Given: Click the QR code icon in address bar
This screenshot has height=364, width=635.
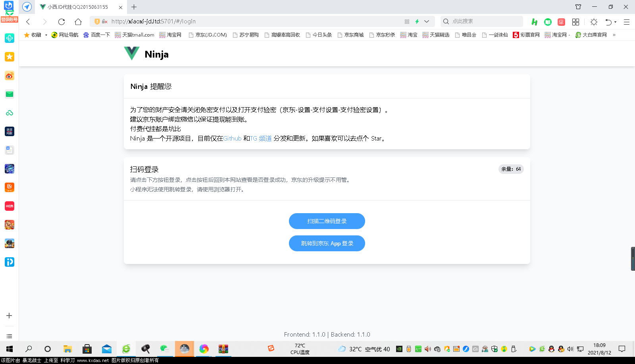Looking at the screenshot, I should click(x=407, y=21).
